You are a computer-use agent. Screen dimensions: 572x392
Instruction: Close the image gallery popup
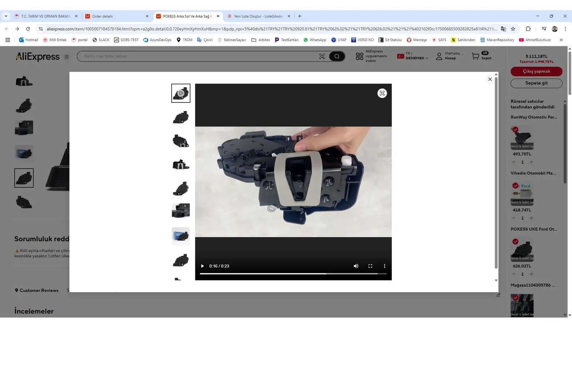point(490,79)
